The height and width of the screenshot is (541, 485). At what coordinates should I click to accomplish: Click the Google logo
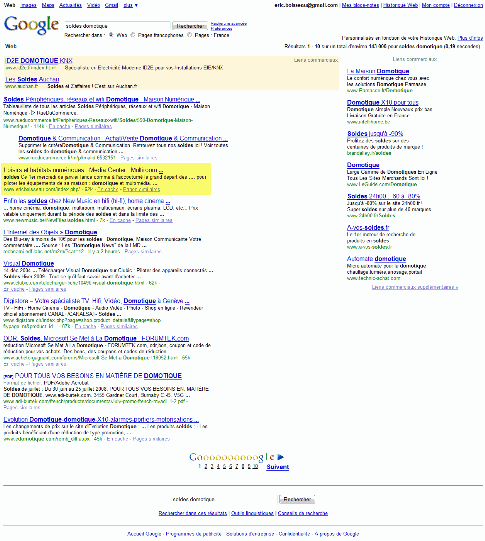pyautogui.click(x=31, y=25)
